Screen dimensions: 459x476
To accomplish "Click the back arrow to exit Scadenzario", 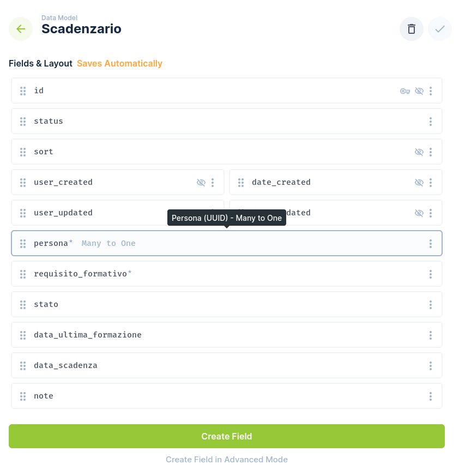I will [21, 28].
